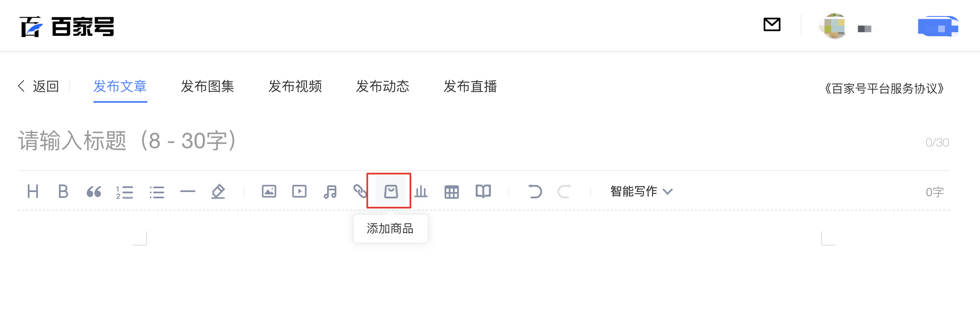
Task: Insert a horizontal divider line
Action: [x=188, y=192]
